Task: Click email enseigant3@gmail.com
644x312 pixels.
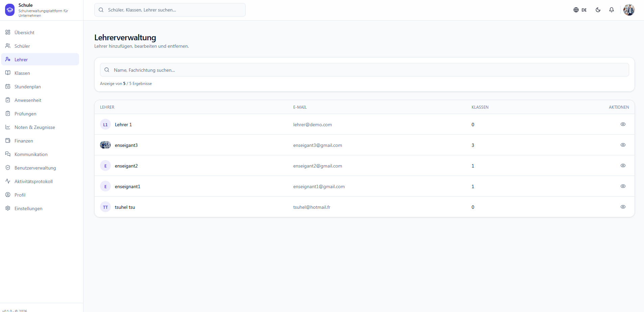Action: pos(318,145)
